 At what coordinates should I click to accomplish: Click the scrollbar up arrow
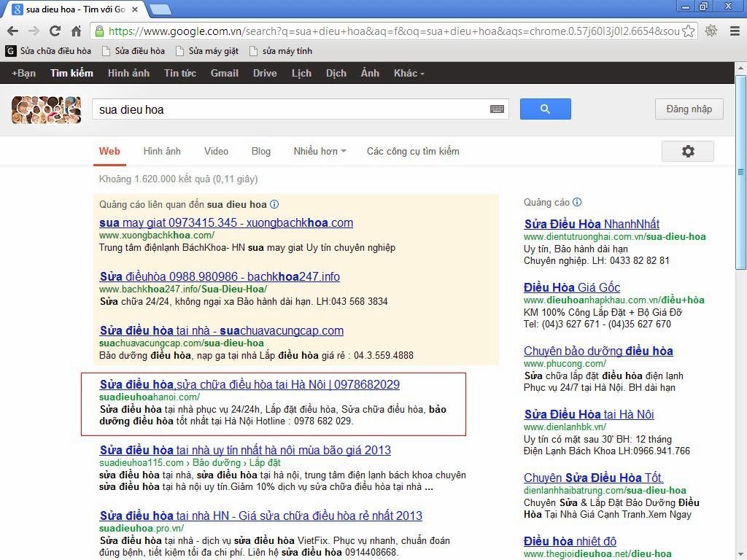(x=740, y=68)
